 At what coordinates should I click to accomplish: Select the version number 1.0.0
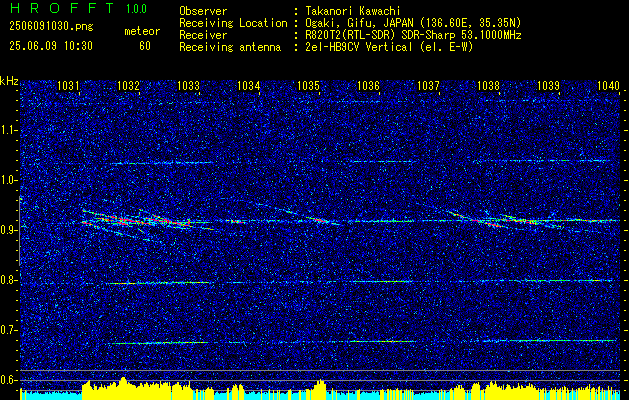tap(136, 8)
